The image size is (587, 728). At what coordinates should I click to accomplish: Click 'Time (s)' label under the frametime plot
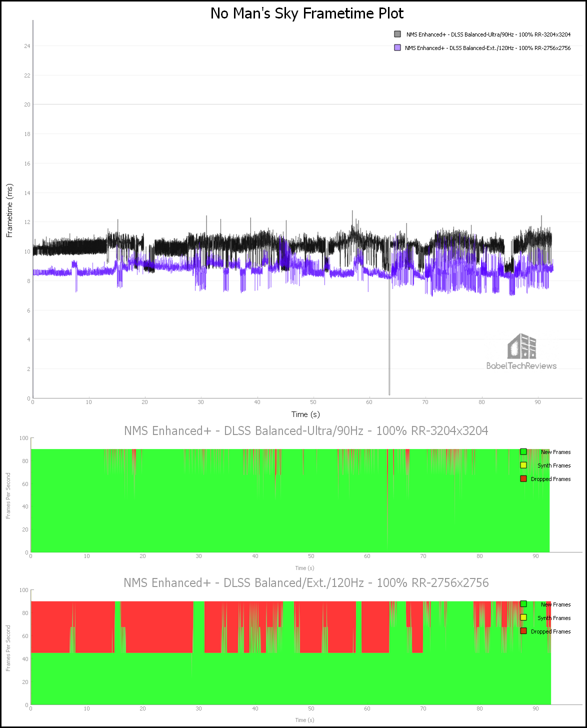(305, 414)
